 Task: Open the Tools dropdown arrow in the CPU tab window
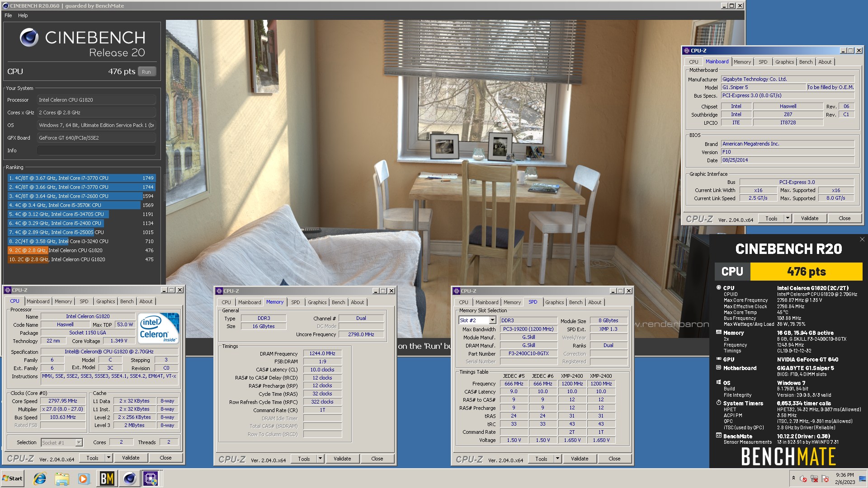click(108, 458)
